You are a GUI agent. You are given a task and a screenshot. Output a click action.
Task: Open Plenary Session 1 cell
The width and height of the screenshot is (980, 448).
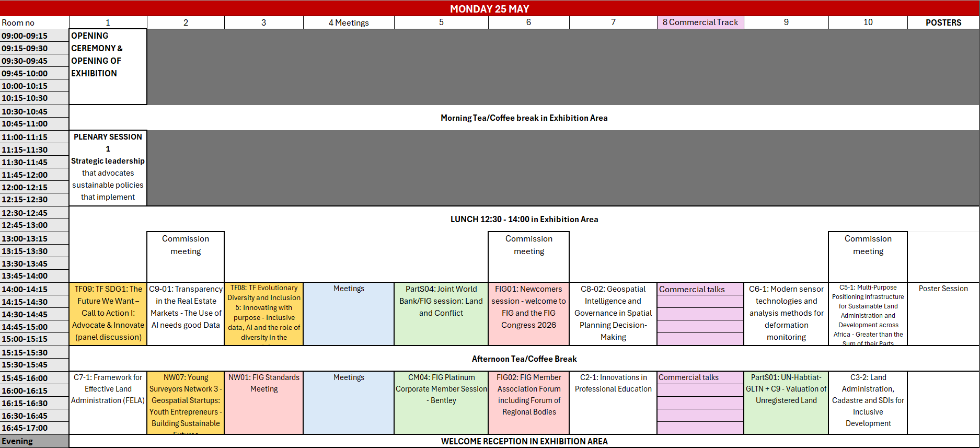(108, 167)
